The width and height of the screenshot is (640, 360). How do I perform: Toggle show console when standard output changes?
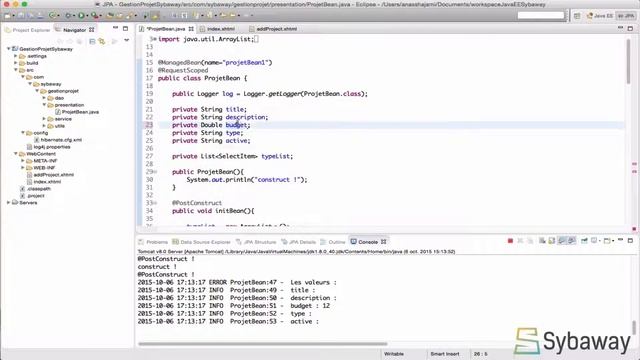[x=562, y=241]
